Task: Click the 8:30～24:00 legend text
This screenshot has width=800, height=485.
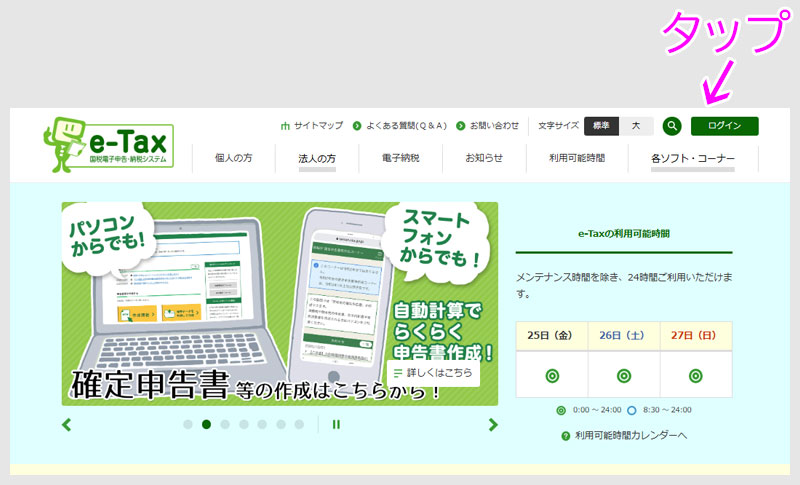Action: pyautogui.click(x=667, y=410)
